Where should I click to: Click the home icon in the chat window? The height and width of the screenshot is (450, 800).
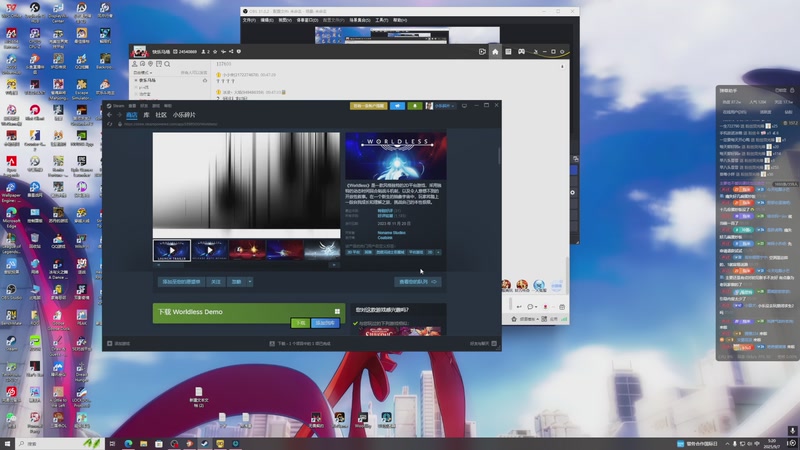coord(495,52)
